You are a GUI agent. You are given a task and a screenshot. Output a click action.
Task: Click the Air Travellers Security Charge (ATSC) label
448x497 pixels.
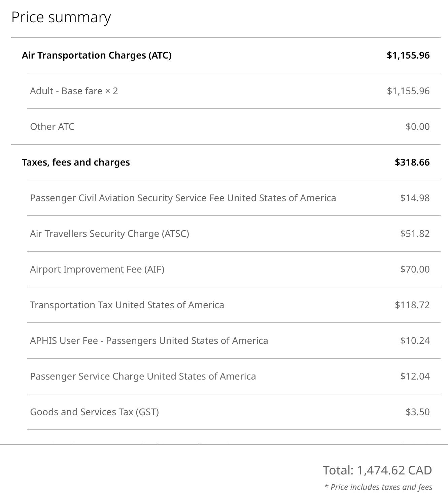[x=109, y=234]
